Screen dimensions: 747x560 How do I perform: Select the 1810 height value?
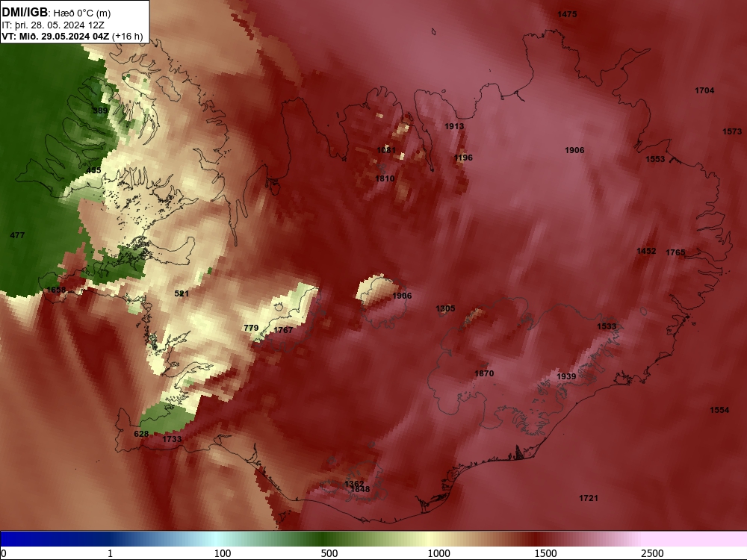click(x=385, y=178)
